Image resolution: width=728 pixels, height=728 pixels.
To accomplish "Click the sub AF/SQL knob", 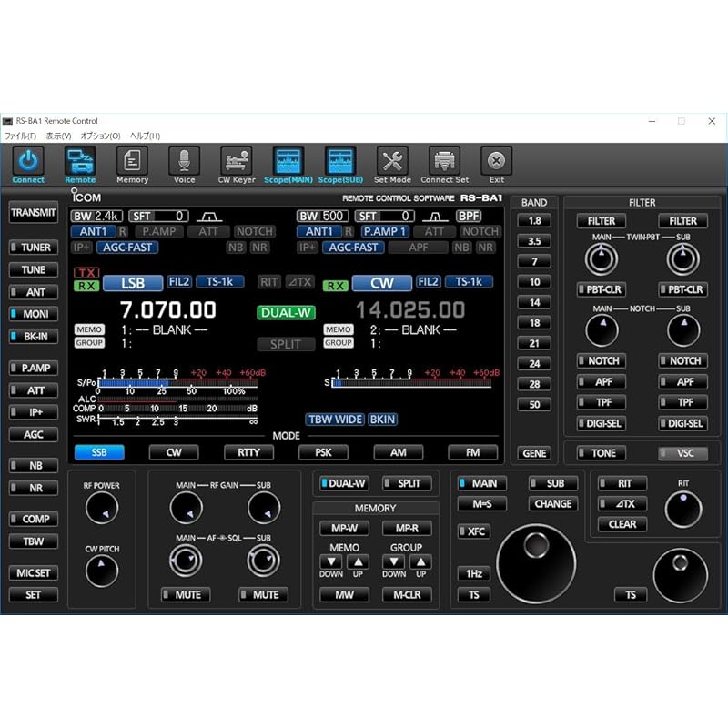I will tap(263, 561).
